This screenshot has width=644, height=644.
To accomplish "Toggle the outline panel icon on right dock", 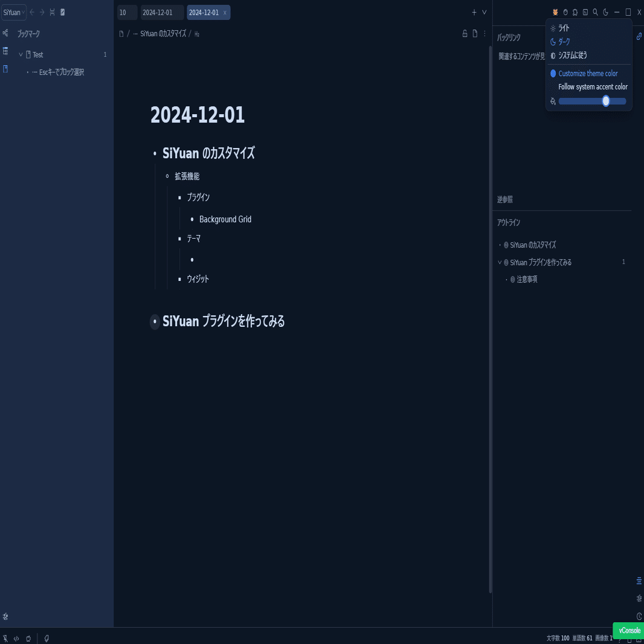I will [x=639, y=581].
